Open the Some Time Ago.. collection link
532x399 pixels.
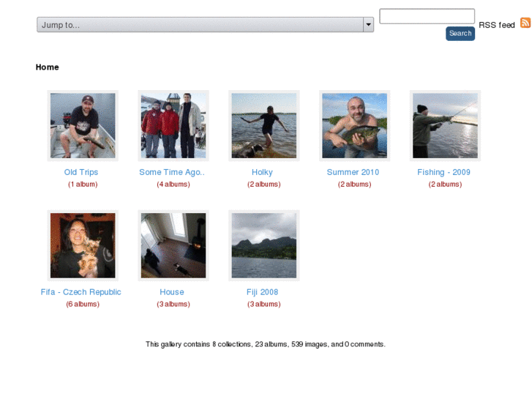point(172,172)
